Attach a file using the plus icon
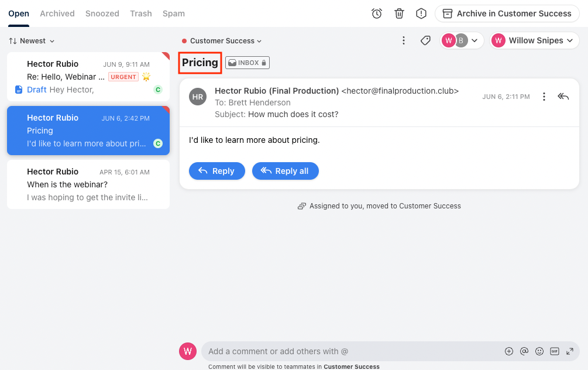Screen dimensions: 588x370 (x=509, y=351)
